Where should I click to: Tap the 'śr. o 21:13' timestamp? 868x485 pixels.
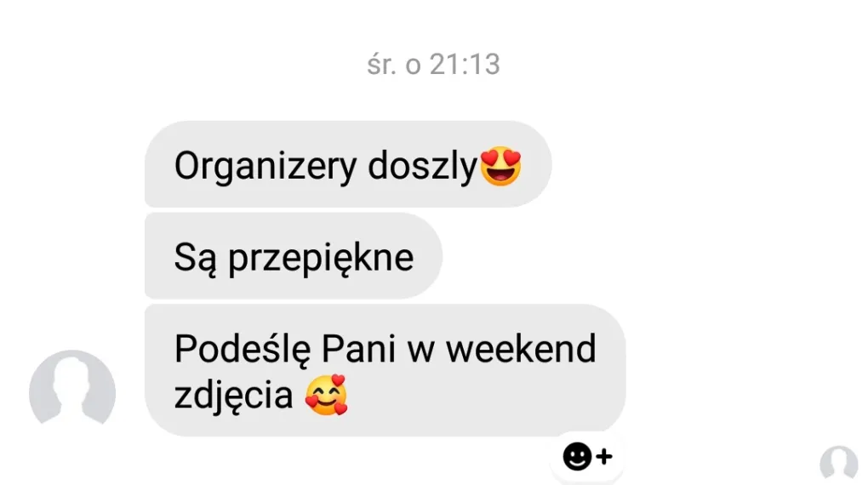(x=433, y=64)
